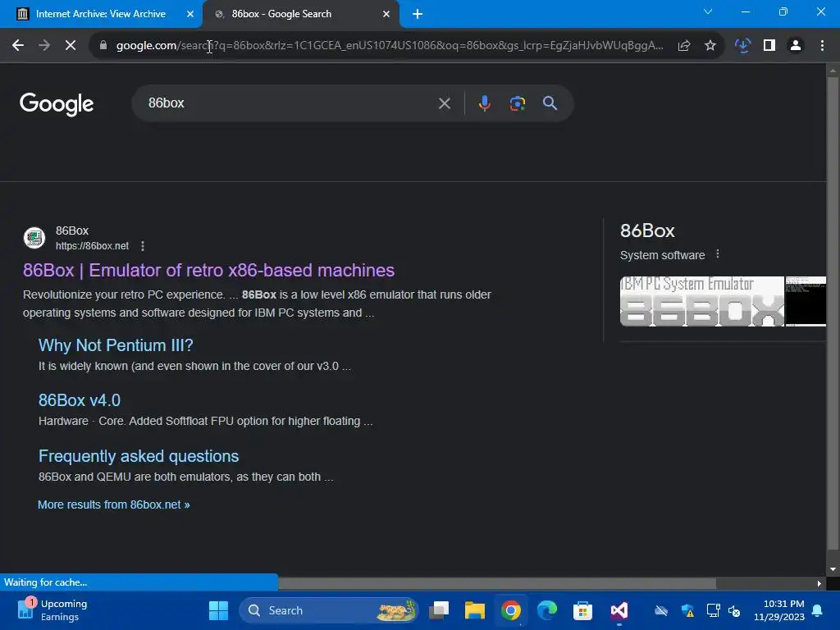
Task: Open the Why Not Pentium III? link
Action: coord(116,345)
